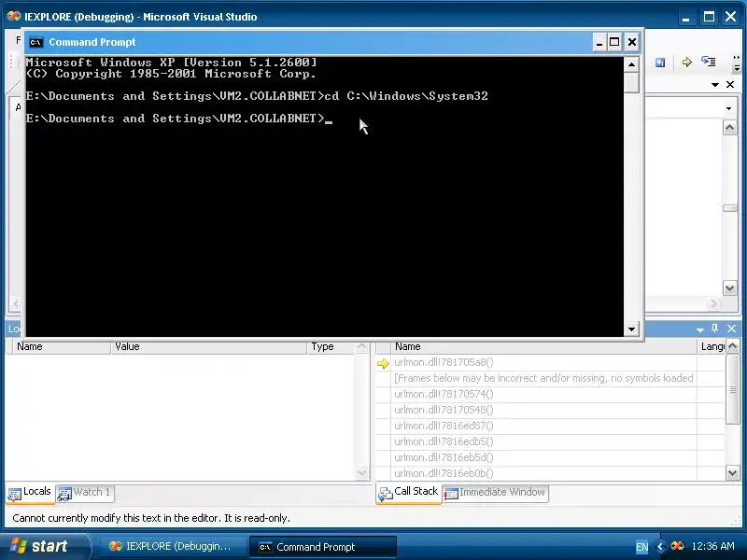Open the Call Stack panel window position dropdown
Viewport: 747px width, 560px height.
[699, 329]
